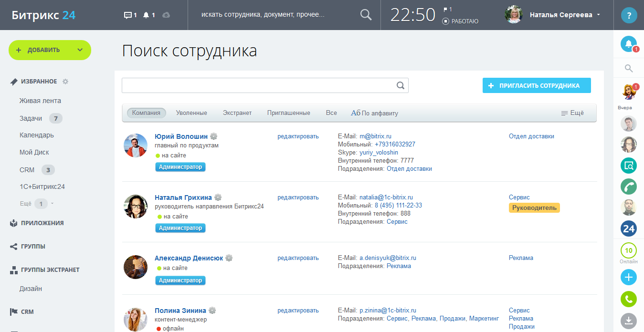Switch to the Приглашенные tab
Screen dimensions: 644x332
(289, 113)
